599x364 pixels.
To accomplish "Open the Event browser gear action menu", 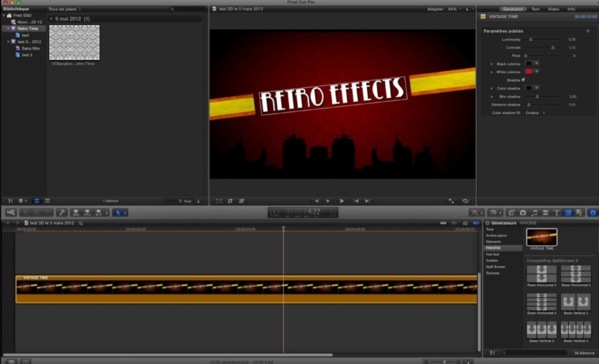I will pos(22,201).
